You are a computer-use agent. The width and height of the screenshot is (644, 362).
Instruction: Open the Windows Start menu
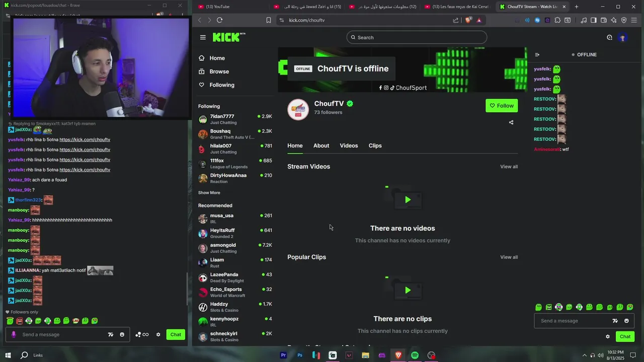[8, 355]
